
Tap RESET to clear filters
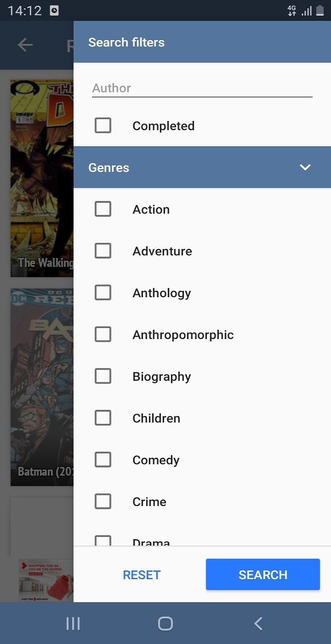pyautogui.click(x=142, y=575)
